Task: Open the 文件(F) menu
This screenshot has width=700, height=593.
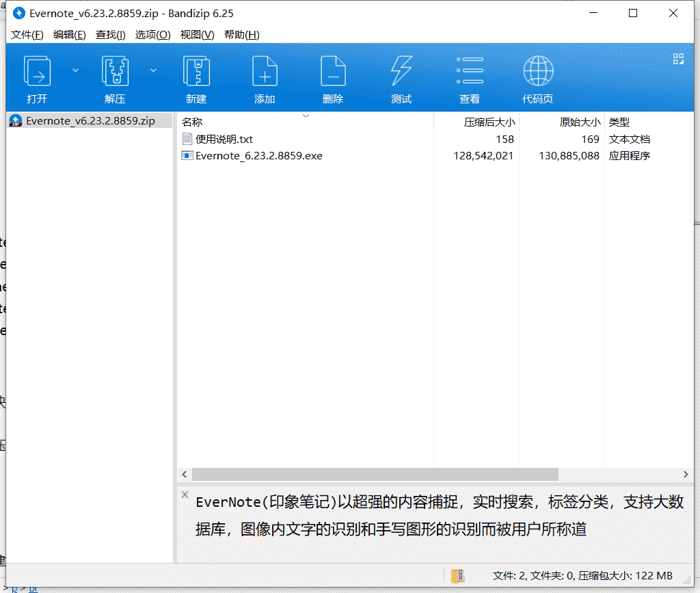Action: pyautogui.click(x=27, y=35)
